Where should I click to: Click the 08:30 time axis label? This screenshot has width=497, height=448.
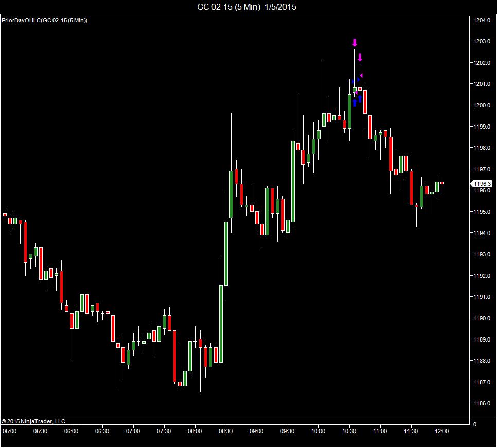(226, 431)
